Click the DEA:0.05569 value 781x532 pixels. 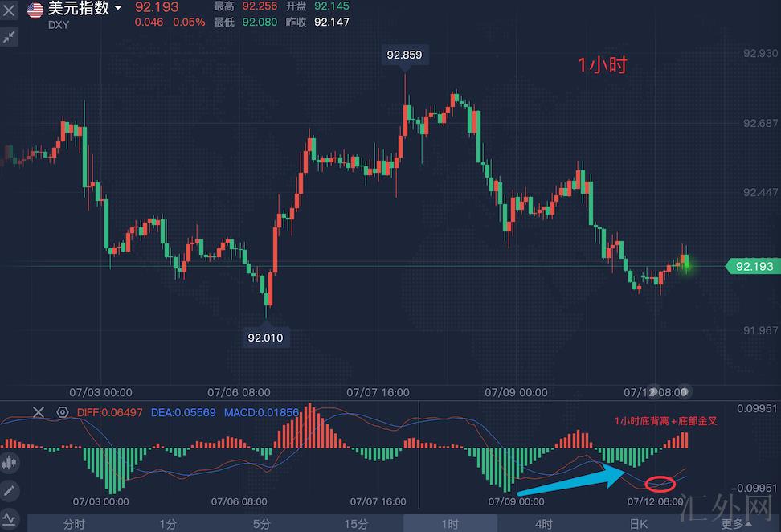click(183, 412)
